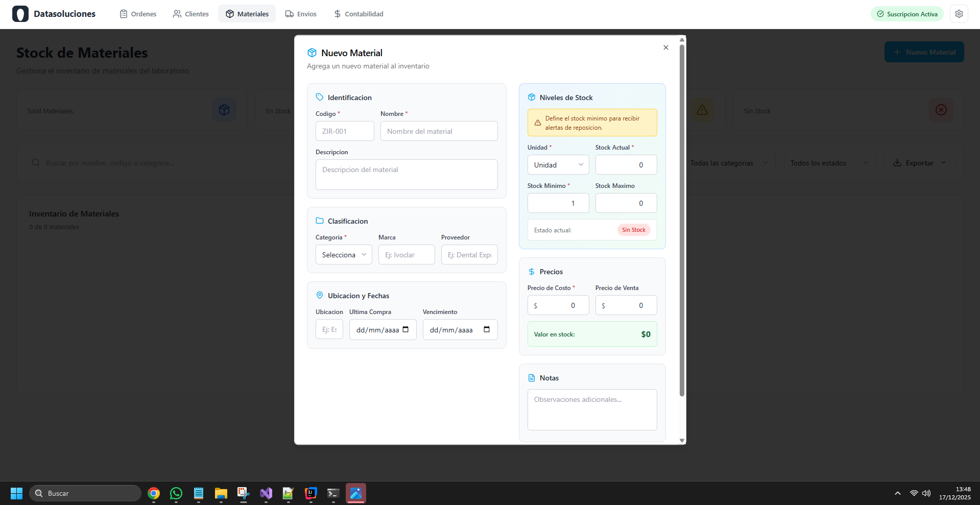Open the Vencimiento calendar picker icon
This screenshot has width=980, height=505.
[487, 329]
